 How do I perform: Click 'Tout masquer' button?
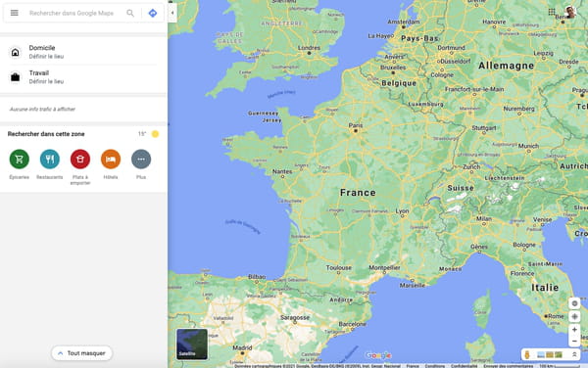point(81,353)
